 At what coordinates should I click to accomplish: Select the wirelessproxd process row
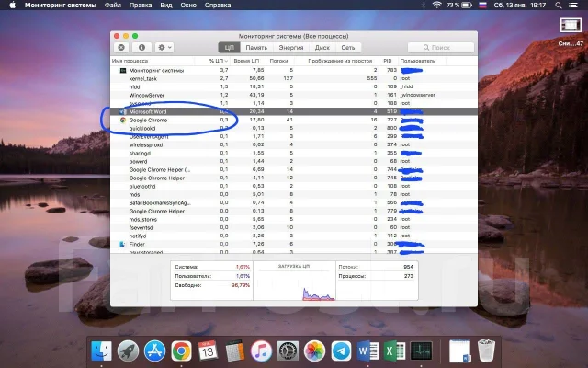tap(294, 144)
